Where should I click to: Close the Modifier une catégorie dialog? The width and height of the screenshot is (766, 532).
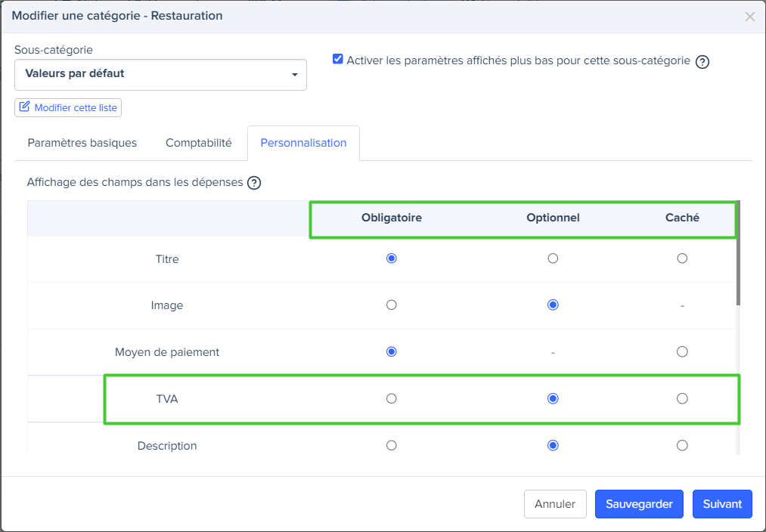point(749,17)
